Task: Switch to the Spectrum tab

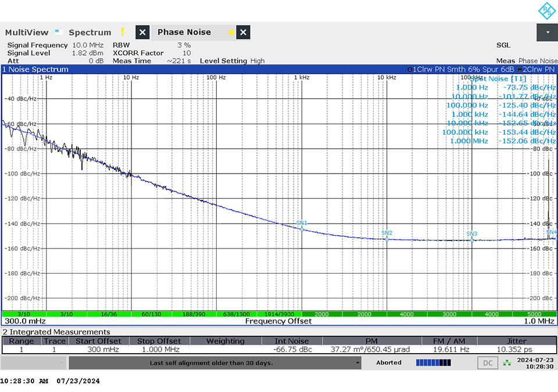Action: point(90,33)
